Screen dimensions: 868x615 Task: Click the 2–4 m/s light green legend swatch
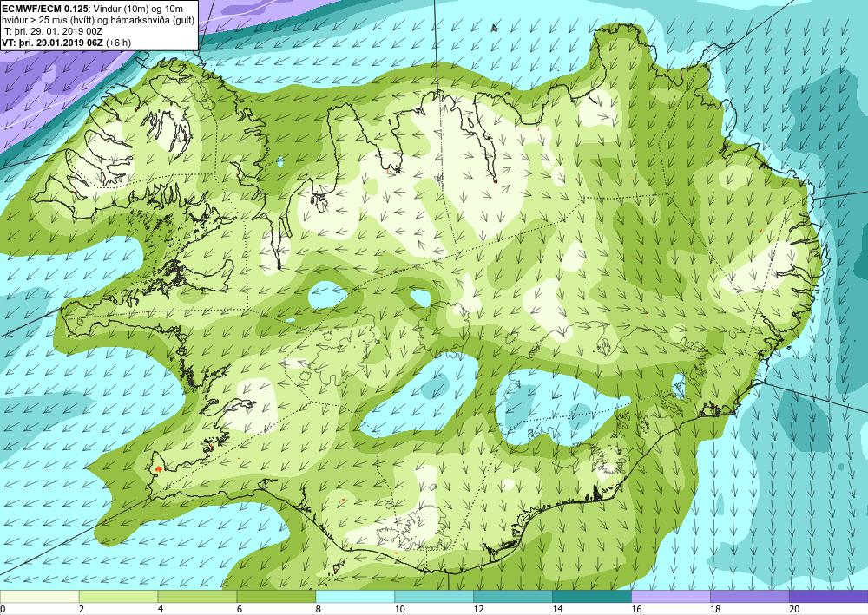click(118, 597)
